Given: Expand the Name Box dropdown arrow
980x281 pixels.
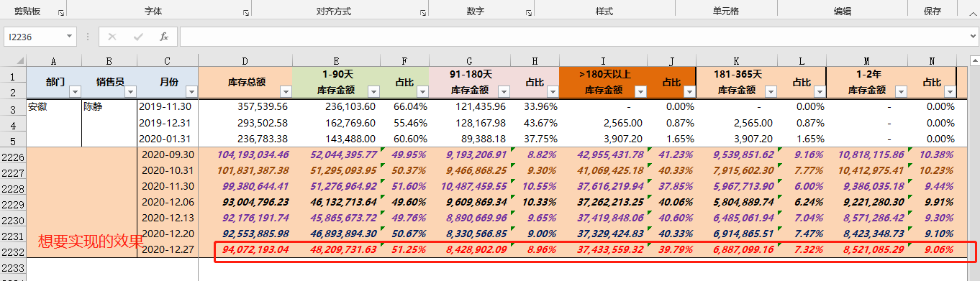Looking at the screenshot, I should coord(70,36).
